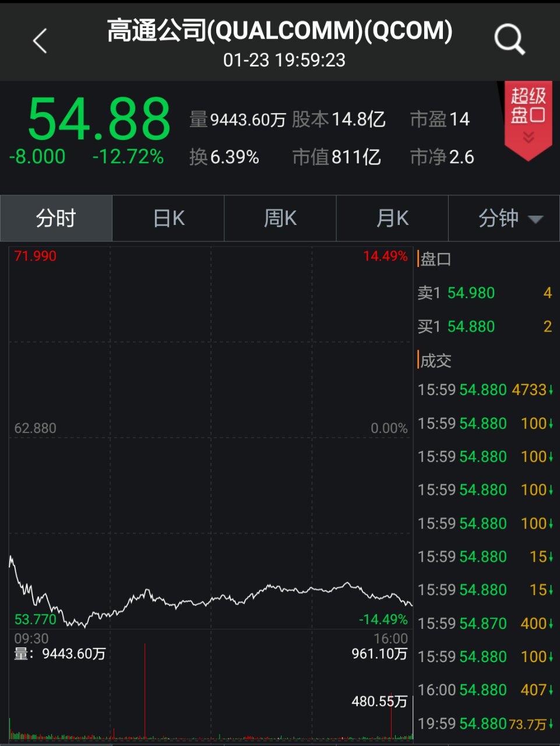This screenshot has height=746, width=560.
Task: Click the 480.55万 volume scale label
Action: tap(379, 701)
